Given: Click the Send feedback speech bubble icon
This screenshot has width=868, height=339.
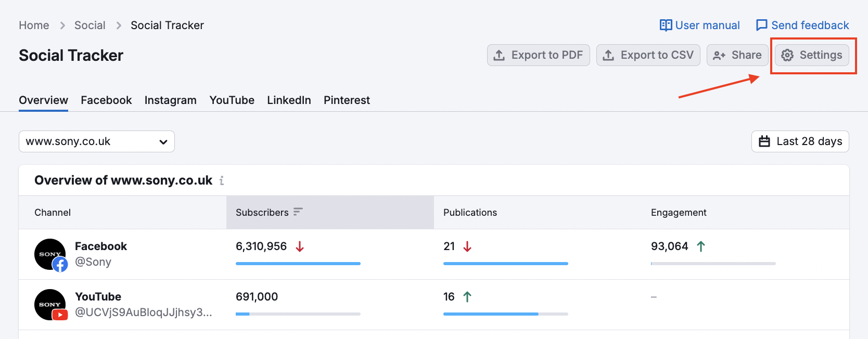Looking at the screenshot, I should 761,25.
